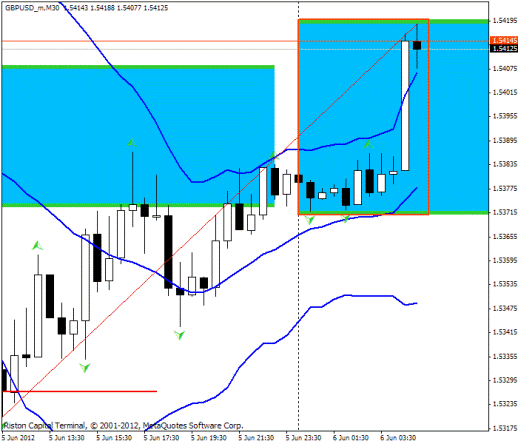Click the 1.54195 price axis label
This screenshot has height=444, width=518.
click(x=505, y=21)
